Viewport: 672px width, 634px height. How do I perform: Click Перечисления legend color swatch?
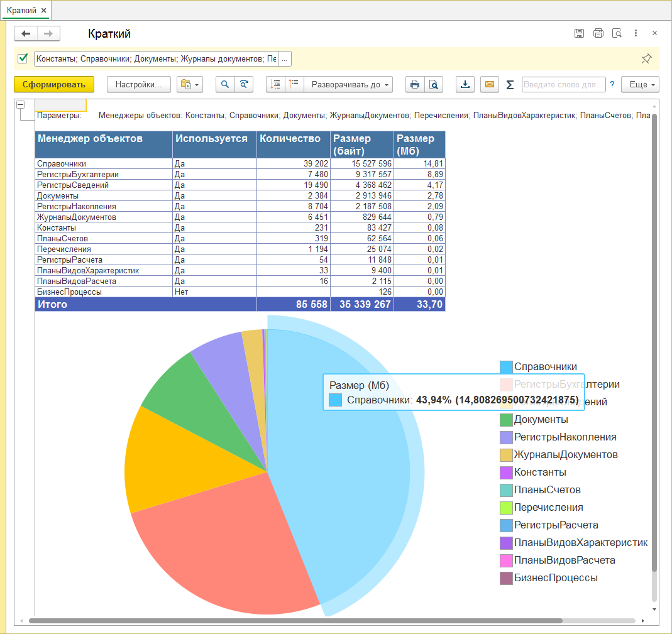point(507,508)
